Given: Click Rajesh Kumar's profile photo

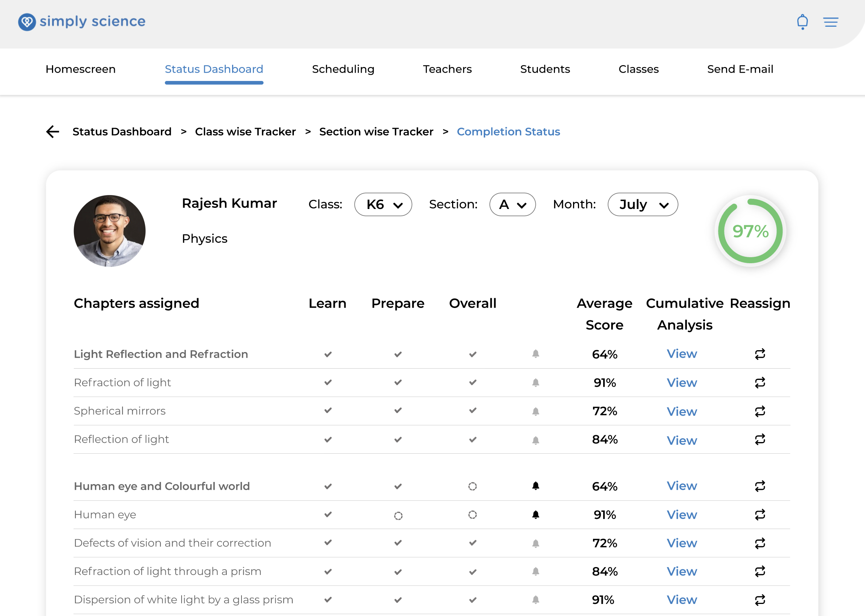Looking at the screenshot, I should tap(109, 231).
